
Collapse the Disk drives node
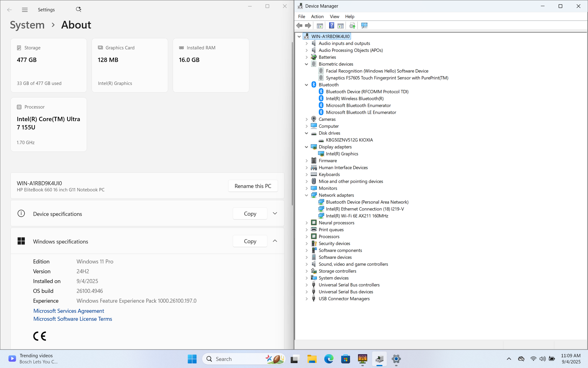tap(307, 133)
